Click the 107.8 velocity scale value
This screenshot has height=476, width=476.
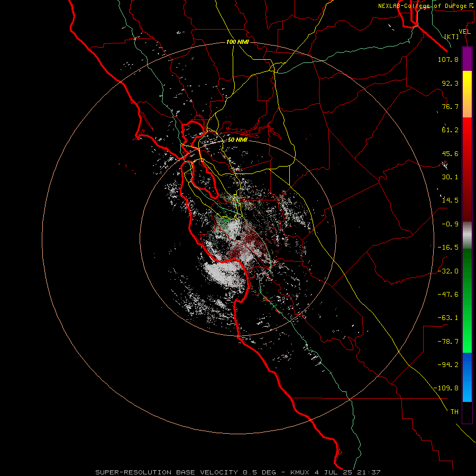pos(448,59)
